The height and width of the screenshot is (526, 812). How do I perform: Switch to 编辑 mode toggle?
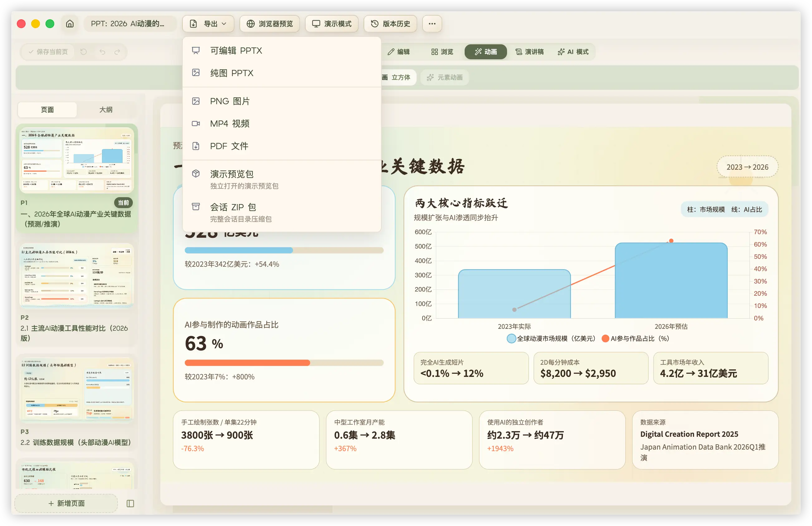point(399,52)
